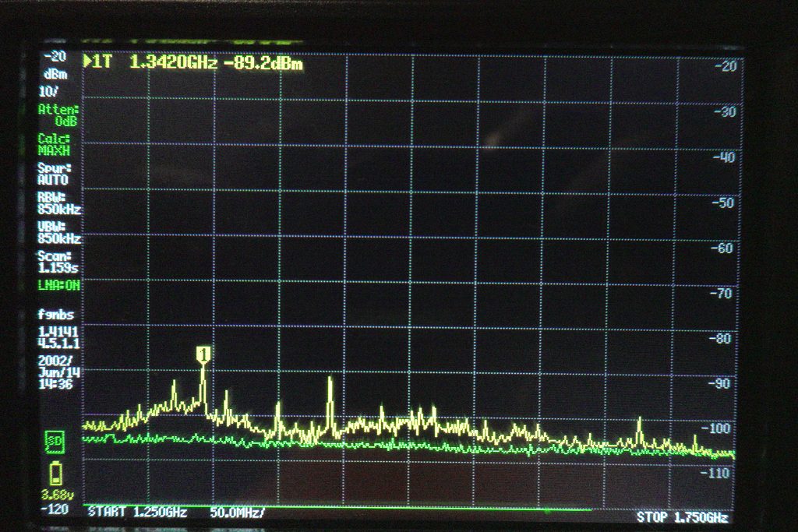Change the RBW: 850kHz setting
798x532 pixels.
[x=59, y=203]
